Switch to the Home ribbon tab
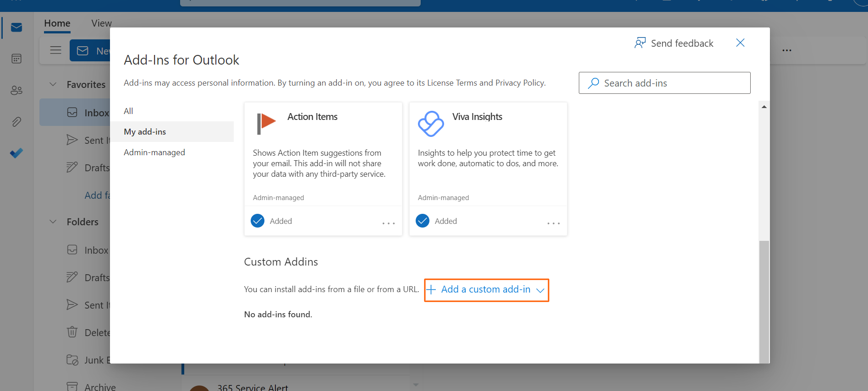The width and height of the screenshot is (868, 391). click(x=57, y=23)
